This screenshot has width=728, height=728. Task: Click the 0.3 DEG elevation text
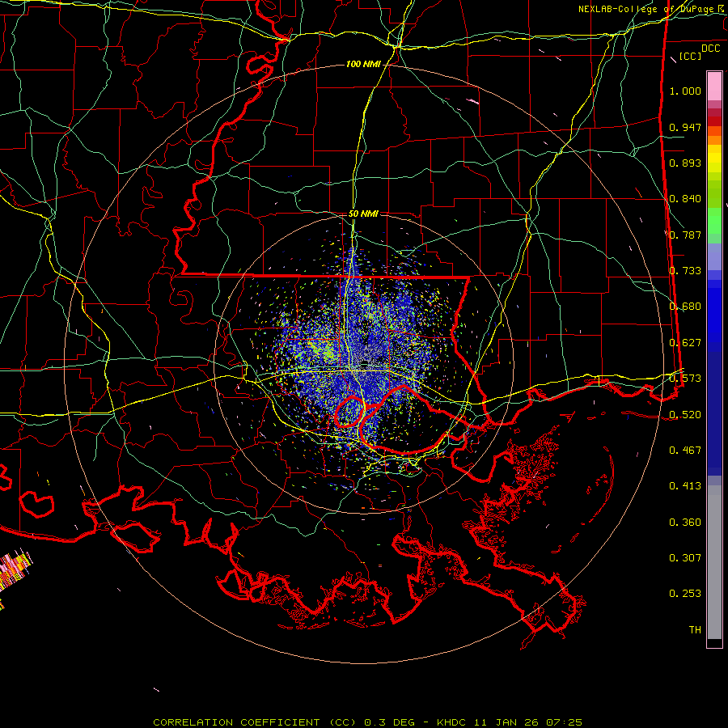[x=389, y=722]
